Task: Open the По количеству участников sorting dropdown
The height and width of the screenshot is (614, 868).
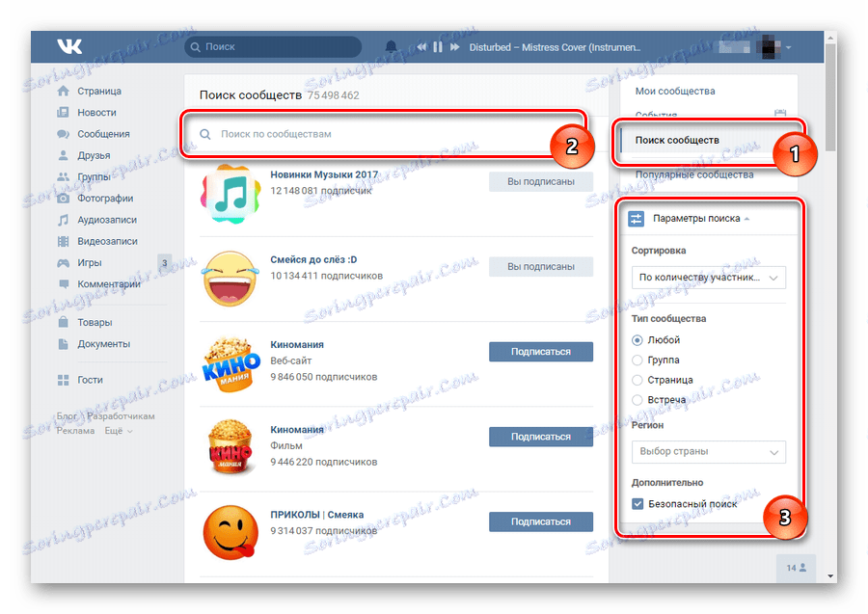Action: [x=708, y=277]
